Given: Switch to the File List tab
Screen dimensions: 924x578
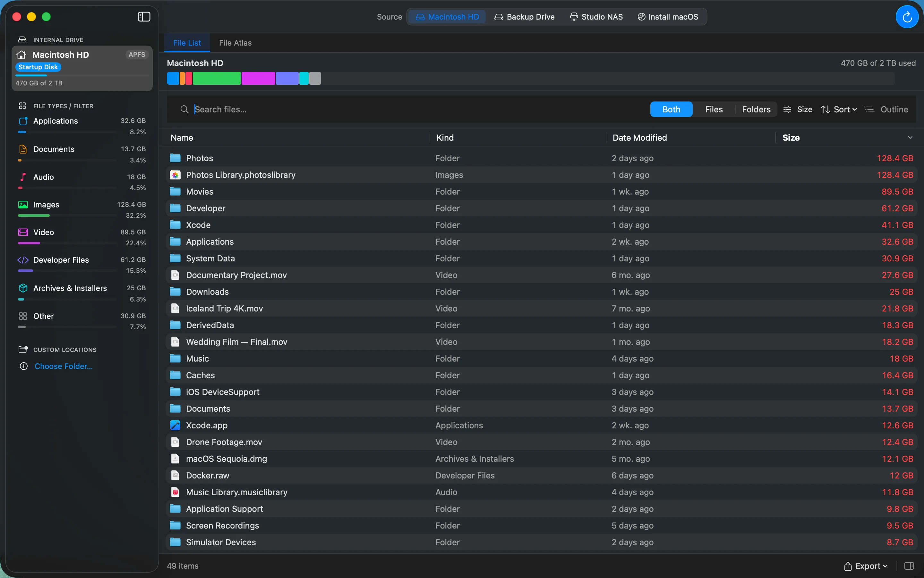Looking at the screenshot, I should click(187, 43).
